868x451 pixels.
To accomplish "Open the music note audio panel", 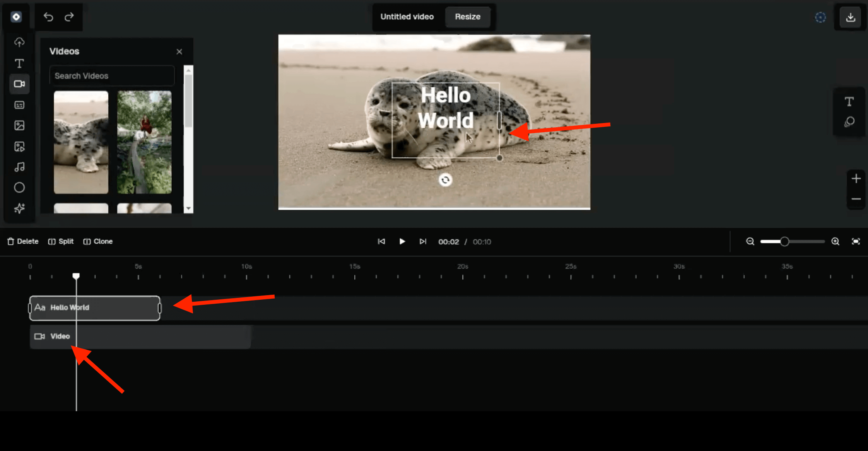I will 19,167.
